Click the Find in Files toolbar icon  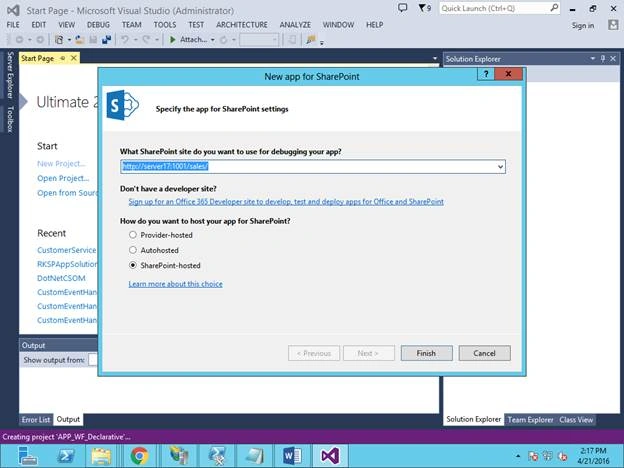[311, 40]
